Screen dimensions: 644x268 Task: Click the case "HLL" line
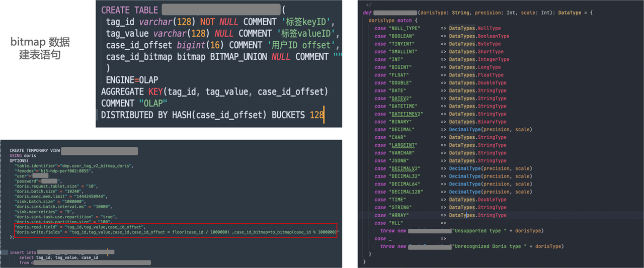pyautogui.click(x=410, y=223)
